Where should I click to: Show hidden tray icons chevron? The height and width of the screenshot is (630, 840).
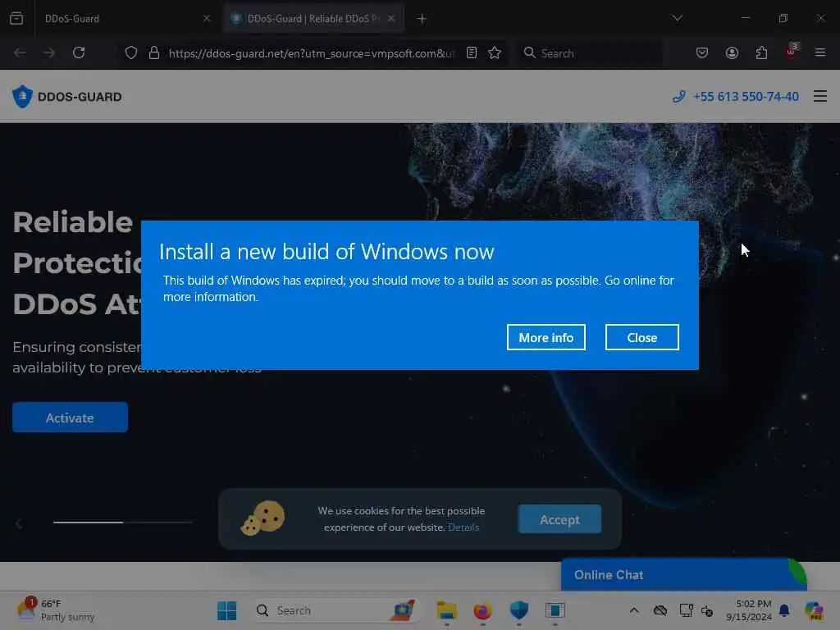634,610
